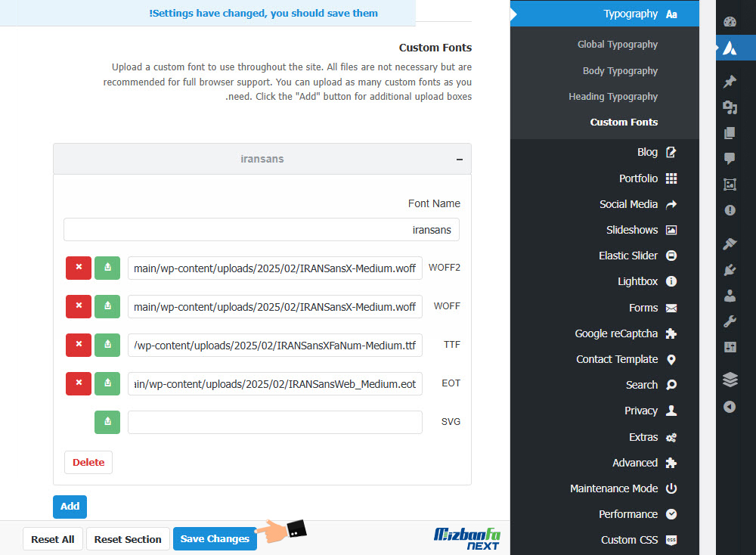Add another custom font box

tap(70, 507)
